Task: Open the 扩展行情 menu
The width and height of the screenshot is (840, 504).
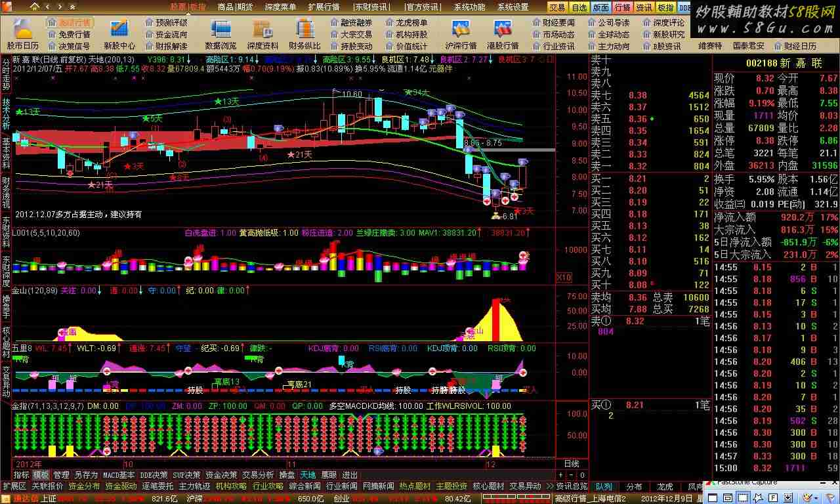Action: pyautogui.click(x=324, y=7)
